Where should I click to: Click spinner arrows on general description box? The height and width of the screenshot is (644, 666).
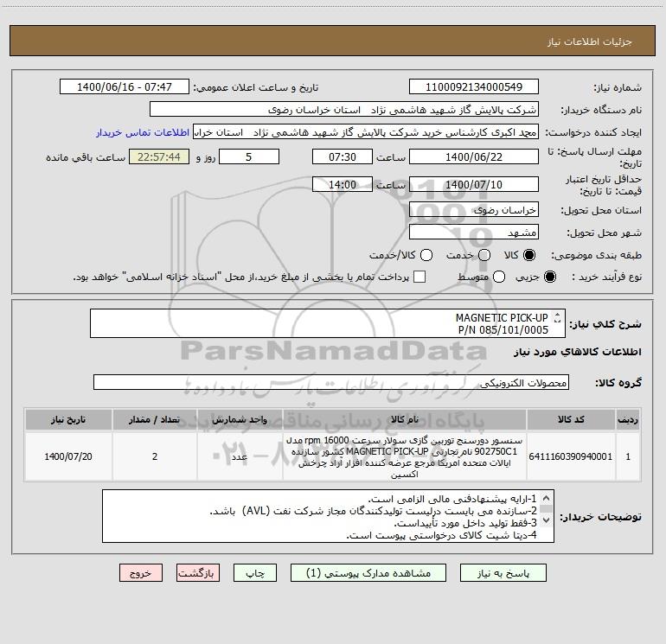pos(557,317)
